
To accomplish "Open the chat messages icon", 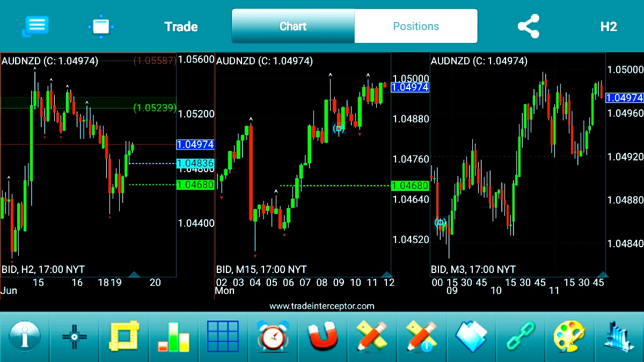I will (x=35, y=26).
